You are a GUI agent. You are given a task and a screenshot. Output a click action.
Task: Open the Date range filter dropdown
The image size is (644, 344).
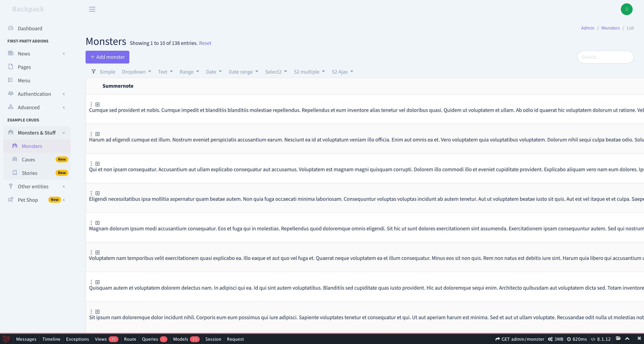click(x=243, y=72)
